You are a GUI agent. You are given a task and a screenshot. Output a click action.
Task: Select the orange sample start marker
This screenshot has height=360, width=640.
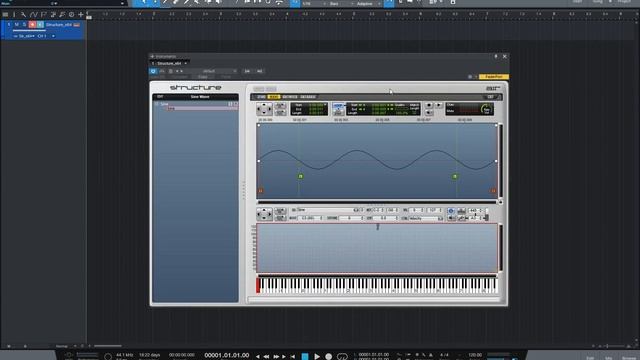click(x=260, y=191)
